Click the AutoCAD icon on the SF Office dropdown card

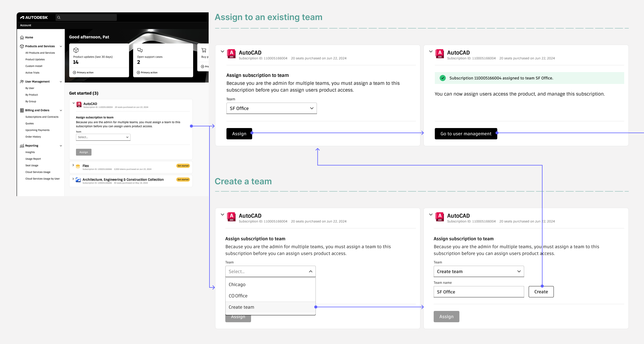coord(232,54)
